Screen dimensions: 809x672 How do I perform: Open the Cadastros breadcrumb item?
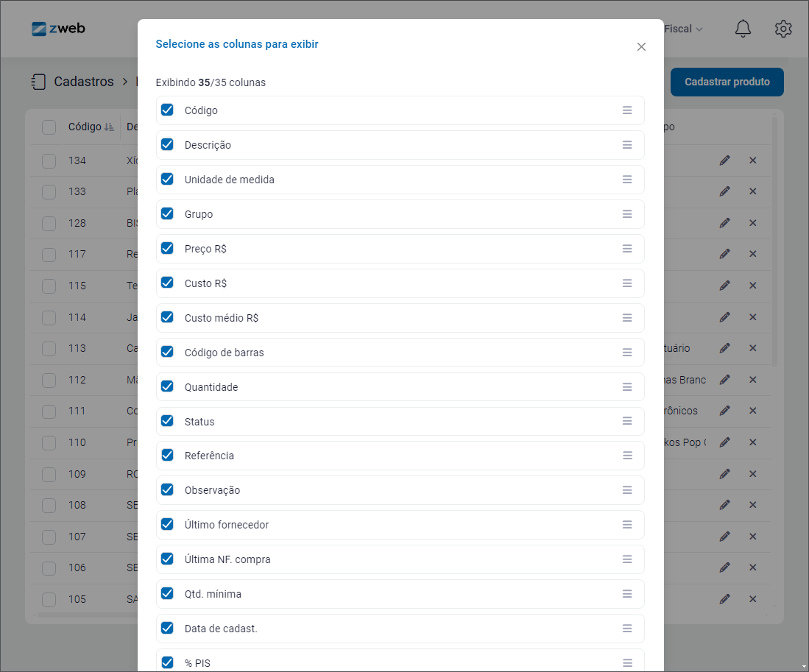coord(84,82)
